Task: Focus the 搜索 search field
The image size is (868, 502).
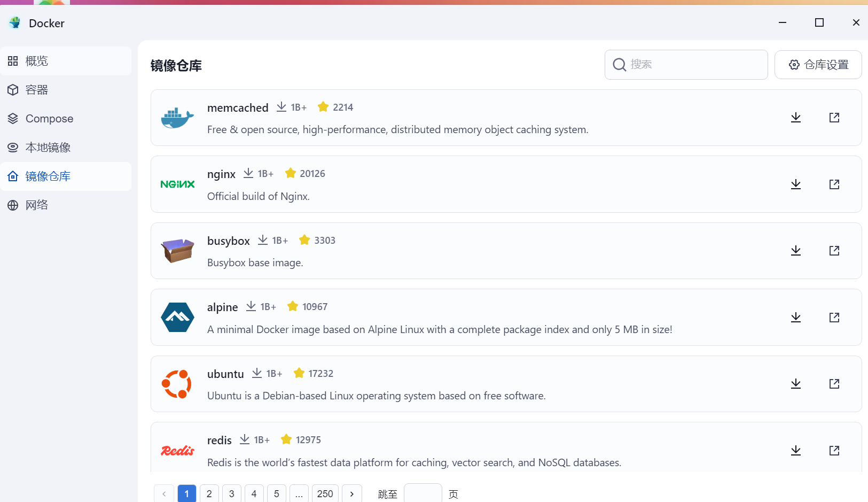Action: (686, 65)
